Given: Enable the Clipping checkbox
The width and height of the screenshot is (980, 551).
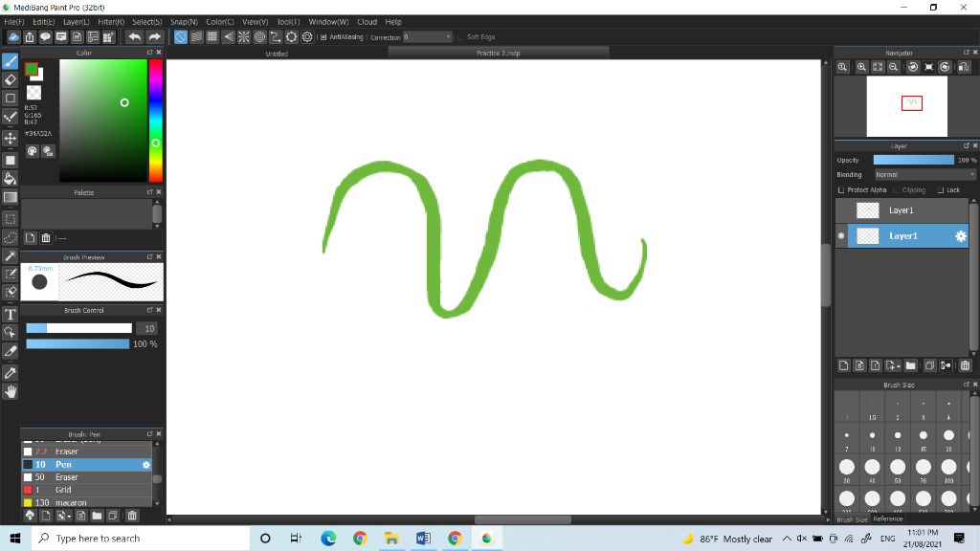Looking at the screenshot, I should [896, 190].
